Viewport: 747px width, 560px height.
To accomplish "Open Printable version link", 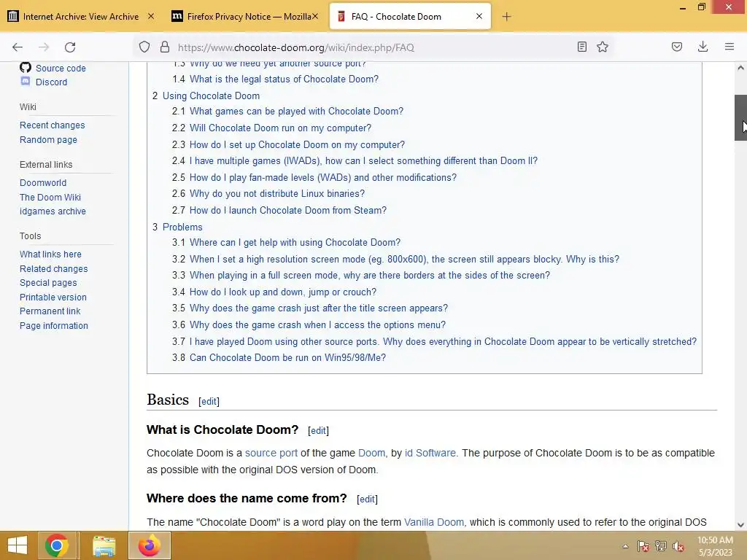I will (53, 297).
